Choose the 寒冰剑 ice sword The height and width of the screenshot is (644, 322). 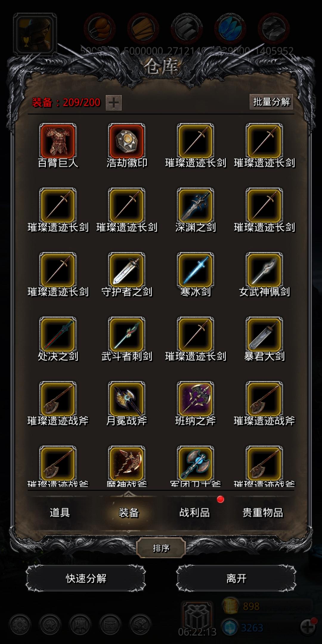pyautogui.click(x=195, y=270)
